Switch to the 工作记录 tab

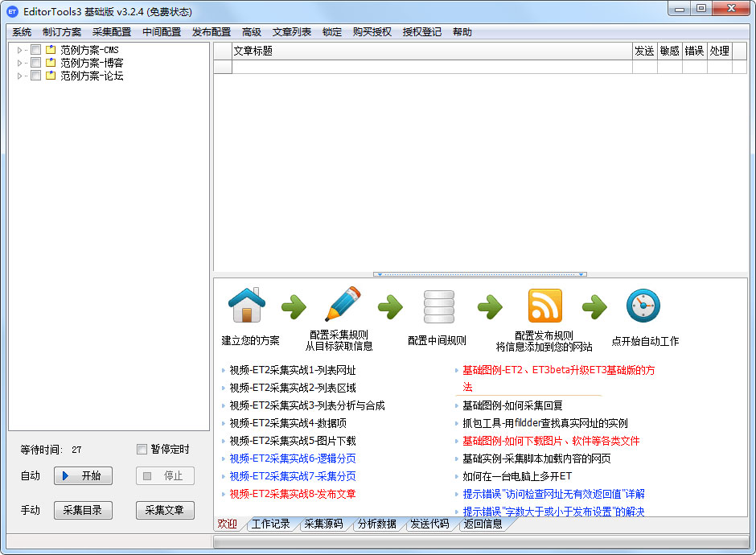coord(271,524)
